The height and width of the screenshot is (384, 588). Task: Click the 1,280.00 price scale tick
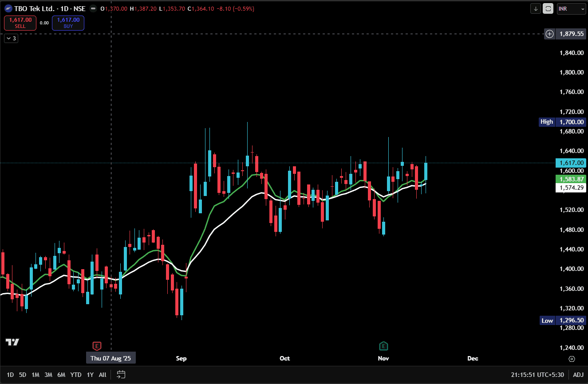571,328
